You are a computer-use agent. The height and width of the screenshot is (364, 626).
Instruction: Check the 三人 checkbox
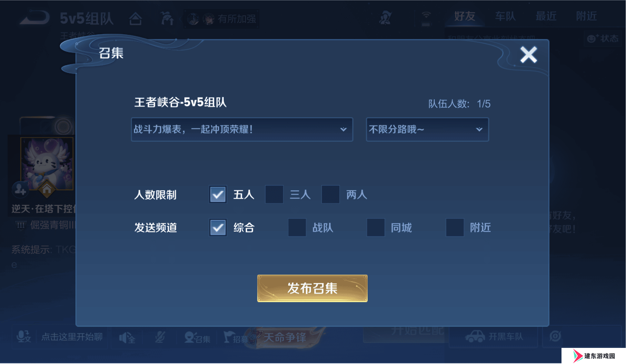click(274, 194)
